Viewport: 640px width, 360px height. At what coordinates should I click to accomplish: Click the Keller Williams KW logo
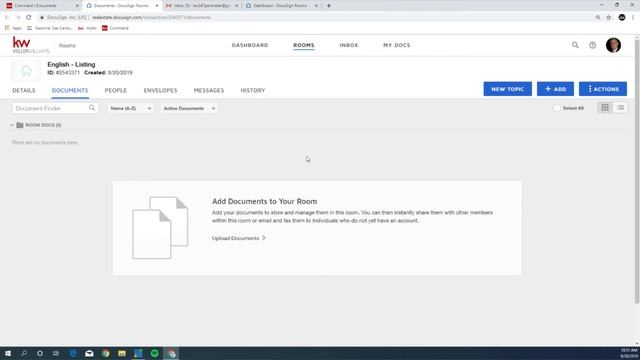tap(31, 45)
